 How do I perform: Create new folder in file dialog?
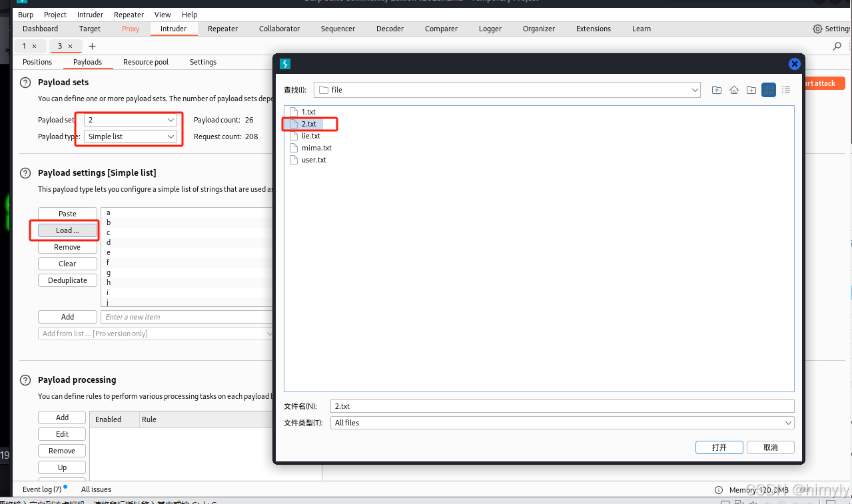[x=751, y=90]
